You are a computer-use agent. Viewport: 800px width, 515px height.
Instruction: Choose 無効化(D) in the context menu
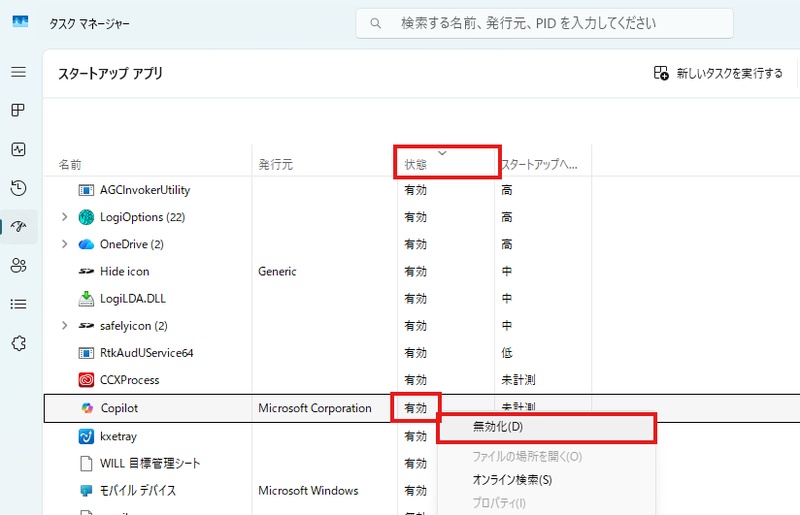(x=546, y=427)
